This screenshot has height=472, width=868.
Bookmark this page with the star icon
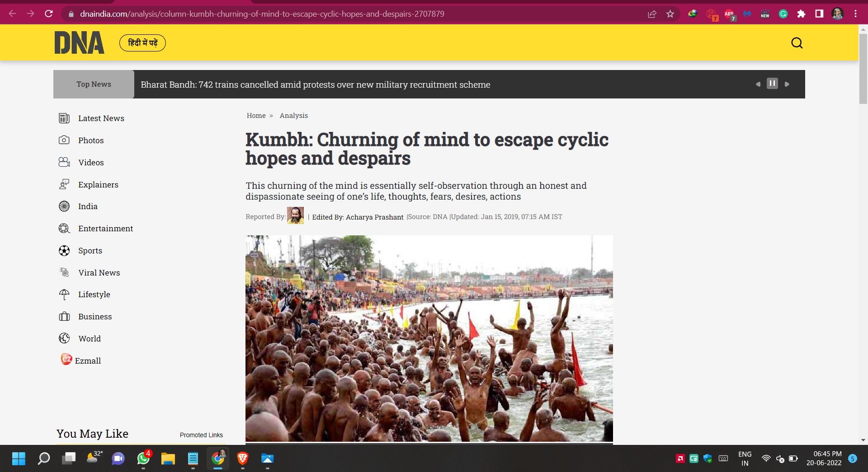tap(670, 14)
